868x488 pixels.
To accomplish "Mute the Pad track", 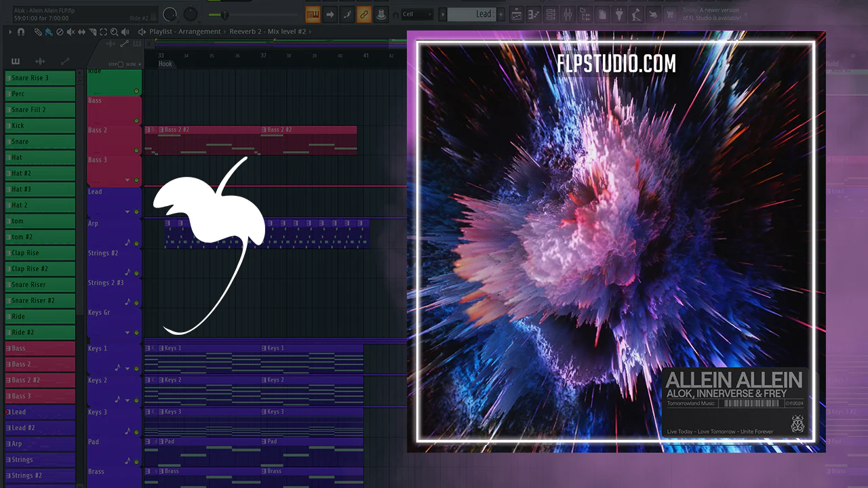I will point(136,462).
